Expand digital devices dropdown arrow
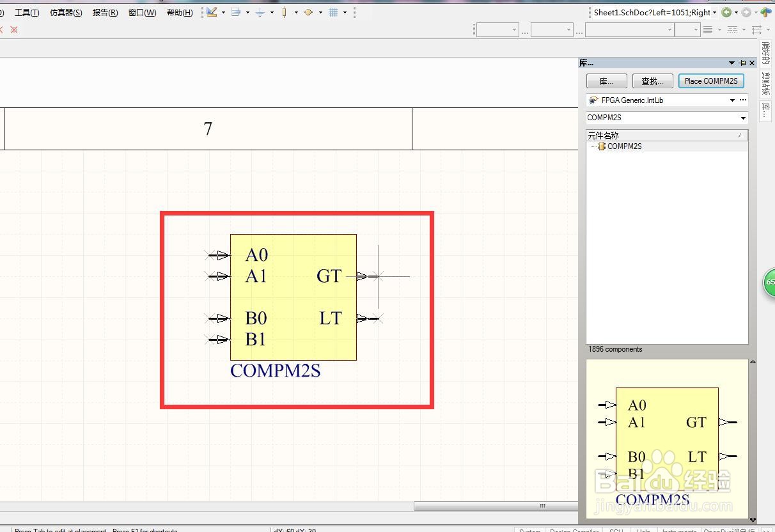775x532 pixels. [x=296, y=12]
